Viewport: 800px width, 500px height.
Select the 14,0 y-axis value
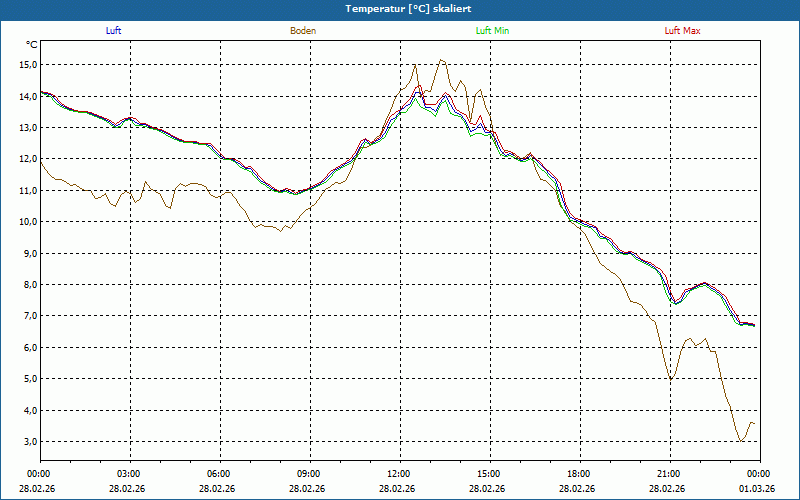28,96
